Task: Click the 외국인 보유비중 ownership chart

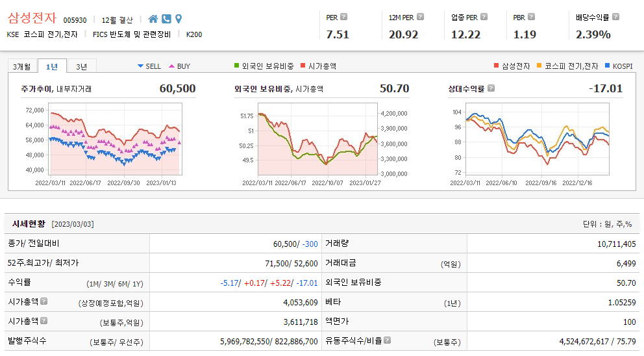Action: (317, 139)
